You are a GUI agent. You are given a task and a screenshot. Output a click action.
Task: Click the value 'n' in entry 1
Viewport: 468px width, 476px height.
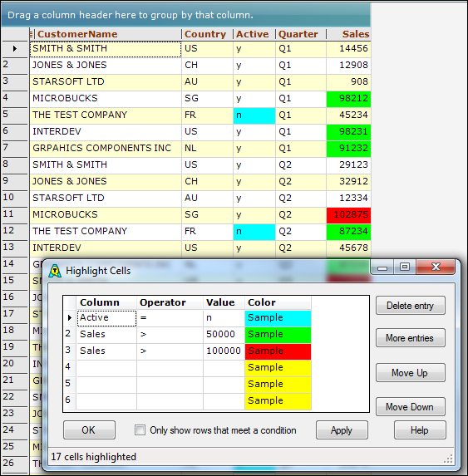coord(224,318)
